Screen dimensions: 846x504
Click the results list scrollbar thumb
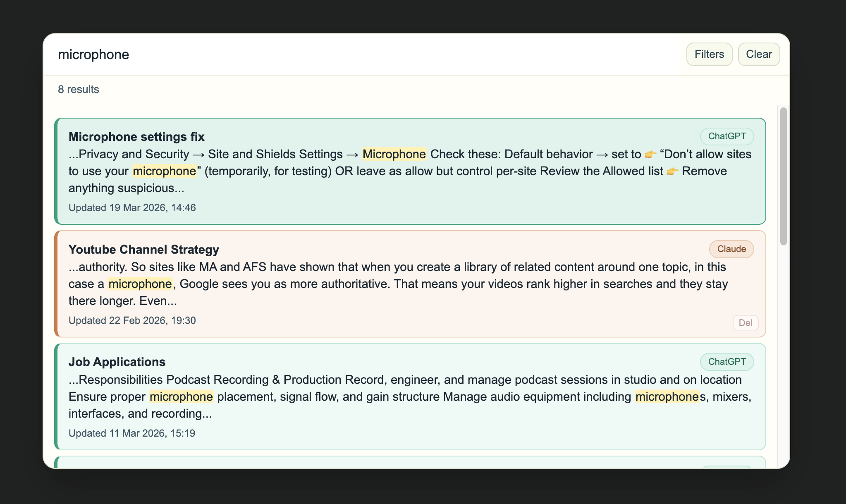coord(783,176)
